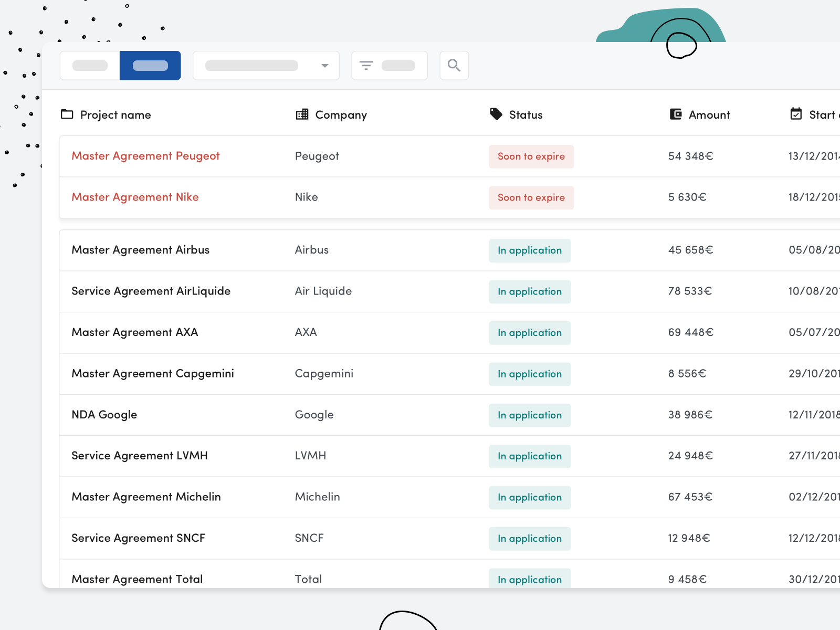Click the Google company cell
The image size is (840, 630).
(314, 415)
